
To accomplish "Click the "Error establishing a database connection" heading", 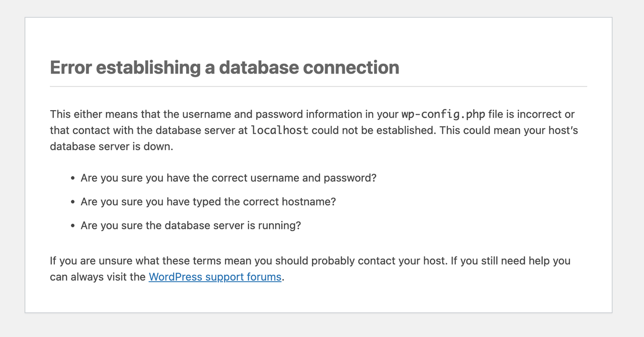I will point(224,67).
